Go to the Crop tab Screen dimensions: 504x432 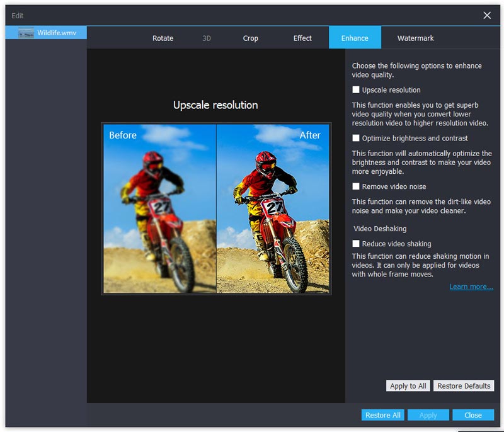point(250,38)
